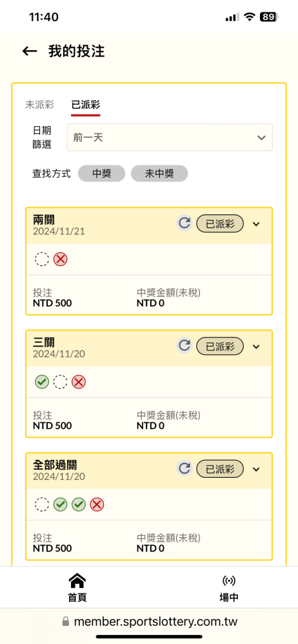This screenshot has height=644, width=298.
Task: Tap the green check result in 三關 card
Action: coord(42,383)
